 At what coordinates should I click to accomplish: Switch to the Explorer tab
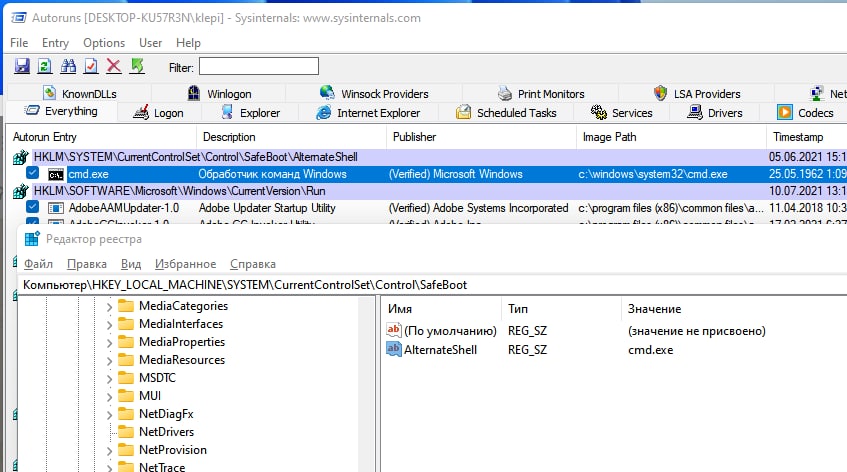pos(251,113)
